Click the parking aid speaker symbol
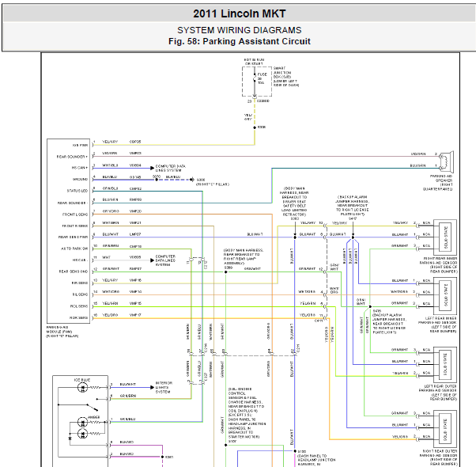The width and height of the screenshot is (476, 467). pyautogui.click(x=447, y=161)
